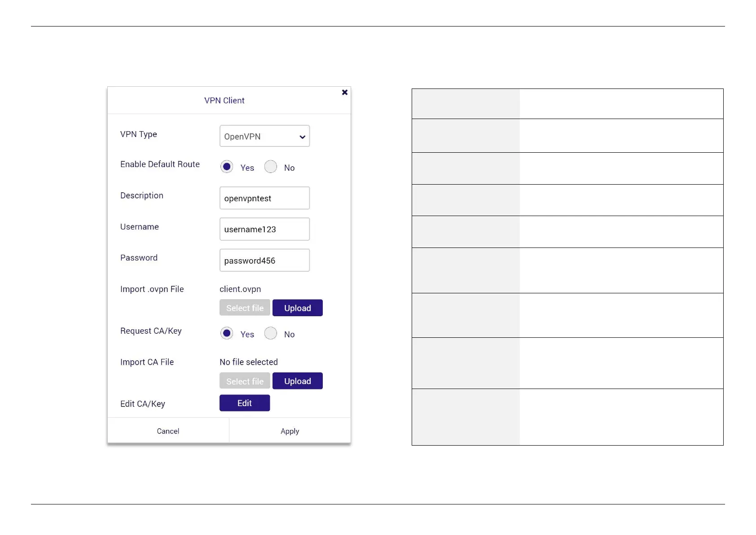This screenshot has width=756, height=535.
Task: Cancel the VPN Client dialog
Action: click(x=168, y=431)
